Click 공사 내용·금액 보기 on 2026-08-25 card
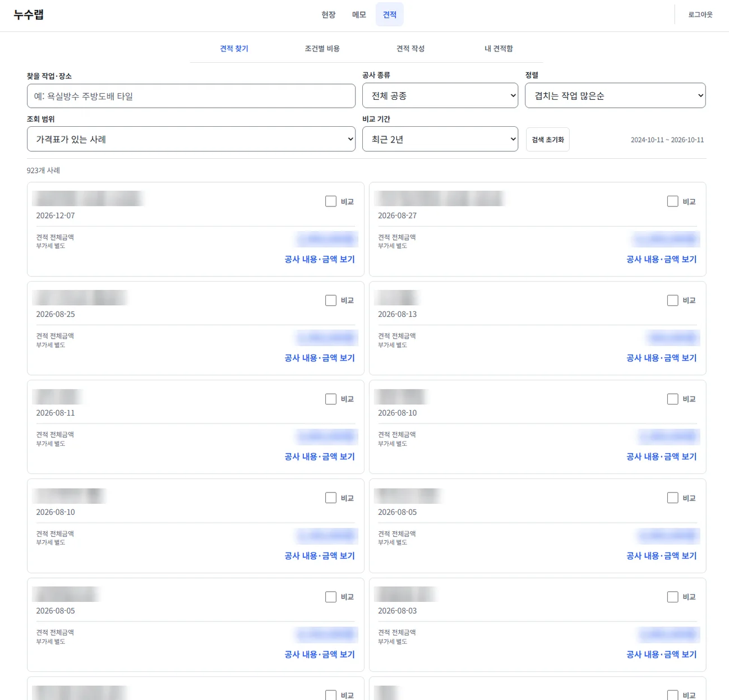This screenshot has width=729, height=700. 320,358
